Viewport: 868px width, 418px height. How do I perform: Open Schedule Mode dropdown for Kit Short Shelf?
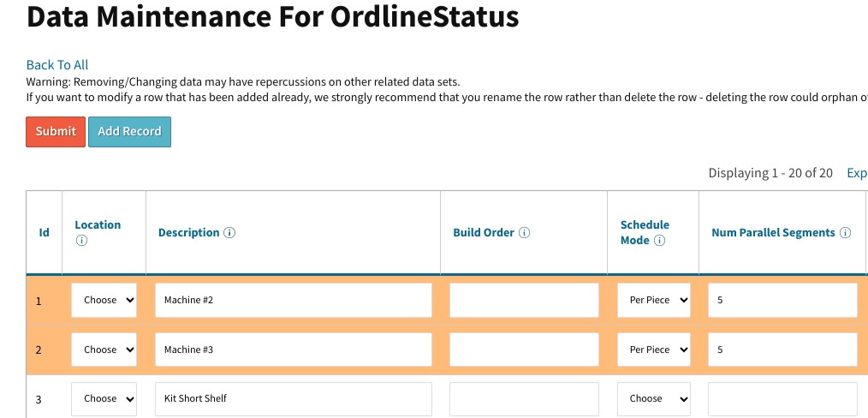pyautogui.click(x=654, y=398)
